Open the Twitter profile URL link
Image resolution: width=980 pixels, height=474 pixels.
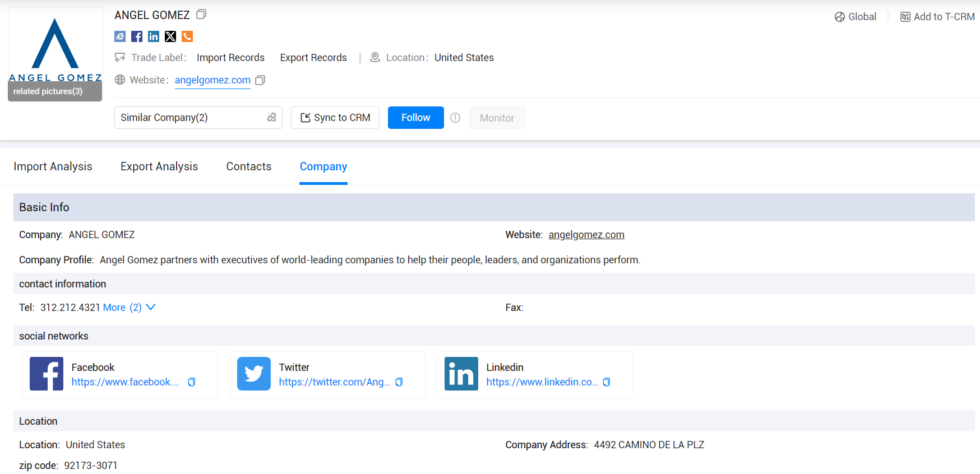(335, 382)
